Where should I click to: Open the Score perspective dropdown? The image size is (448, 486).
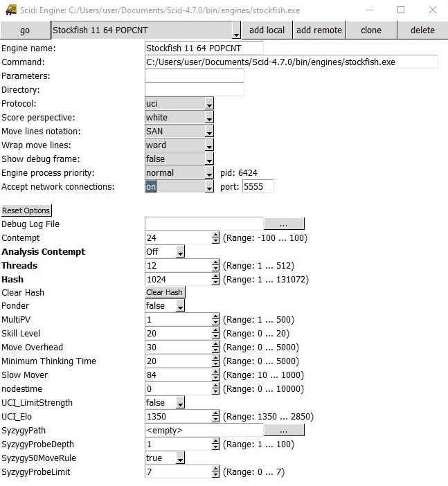tap(179, 118)
